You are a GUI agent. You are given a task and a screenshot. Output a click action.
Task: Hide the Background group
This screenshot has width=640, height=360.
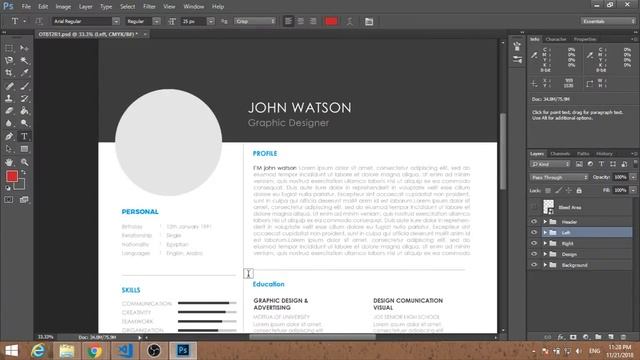tap(534, 265)
